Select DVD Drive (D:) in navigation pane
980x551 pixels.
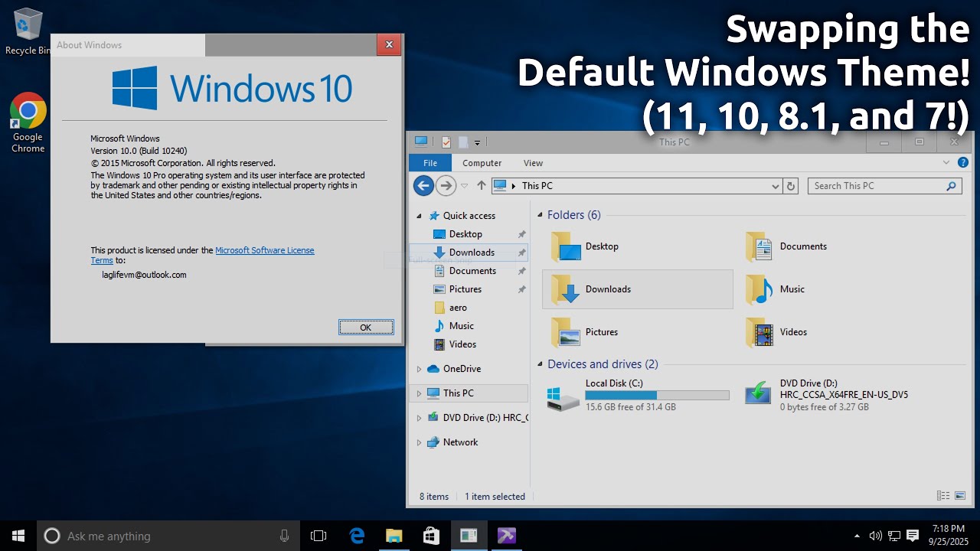click(478, 418)
